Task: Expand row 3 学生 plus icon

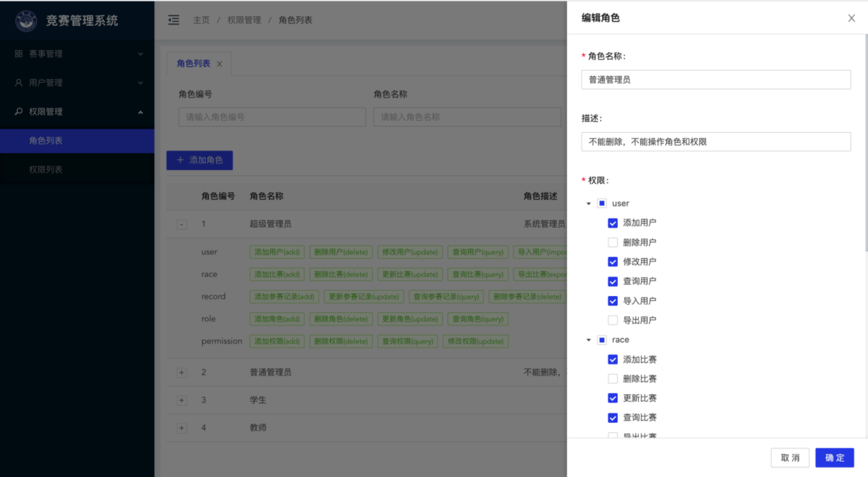Action: tap(182, 400)
